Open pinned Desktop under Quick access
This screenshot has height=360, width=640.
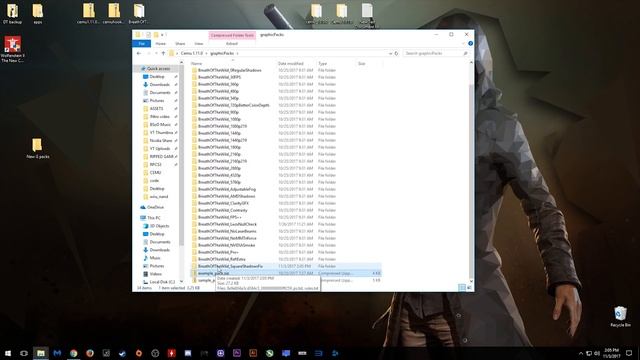157,77
